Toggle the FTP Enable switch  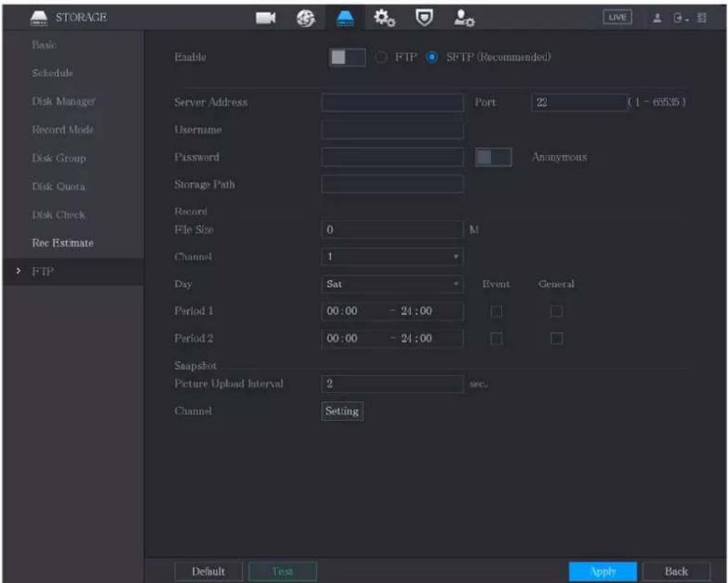[347, 57]
